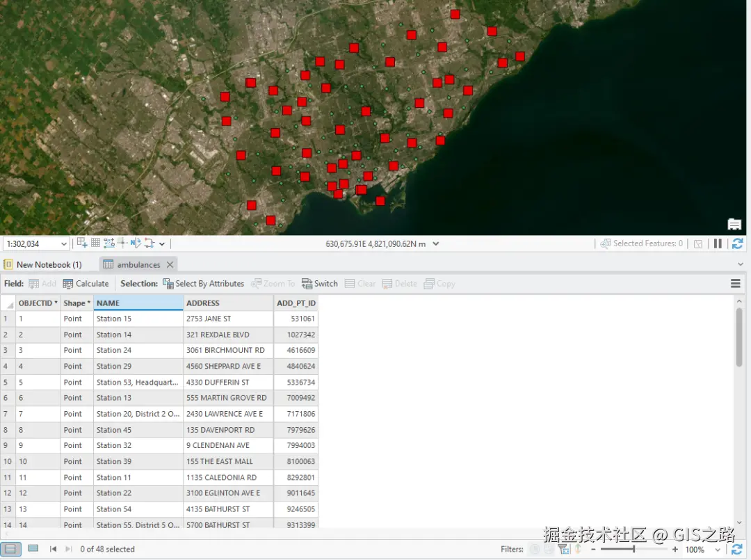Show all records view toggle

coord(10,549)
